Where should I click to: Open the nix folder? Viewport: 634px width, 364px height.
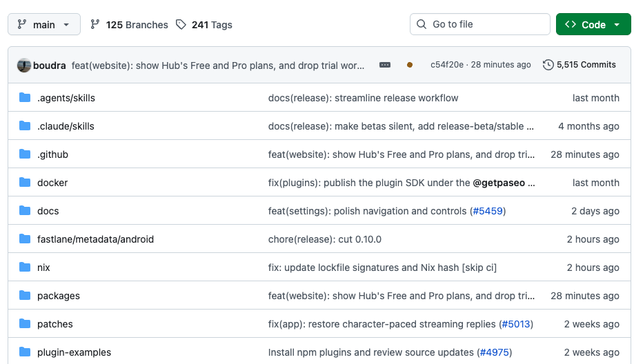pyautogui.click(x=43, y=267)
